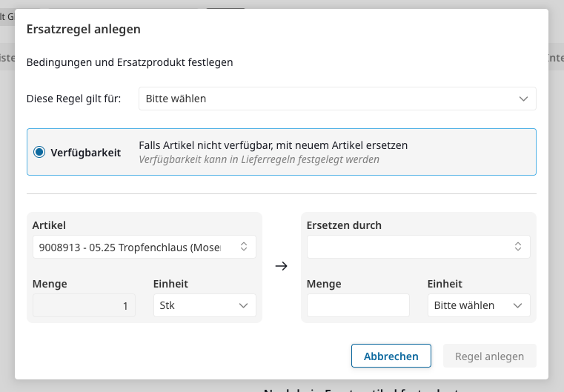Click the 'Falls Artikel nicht verfügbar' description
This screenshot has width=564, height=392.
pos(273,145)
